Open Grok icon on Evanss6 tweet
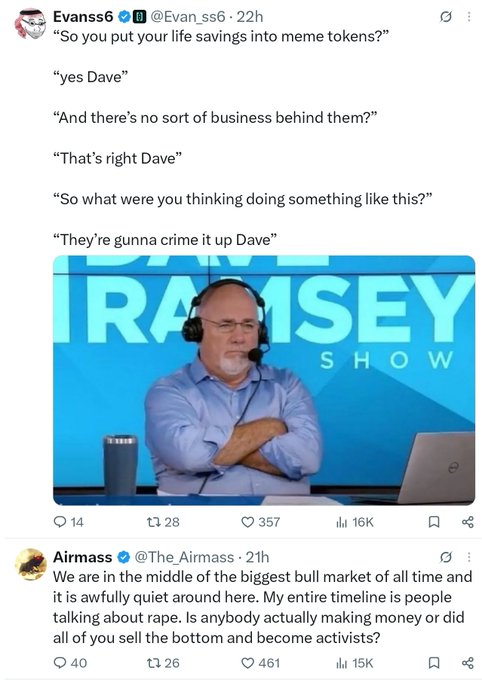The width and height of the screenshot is (482, 680). point(446,17)
